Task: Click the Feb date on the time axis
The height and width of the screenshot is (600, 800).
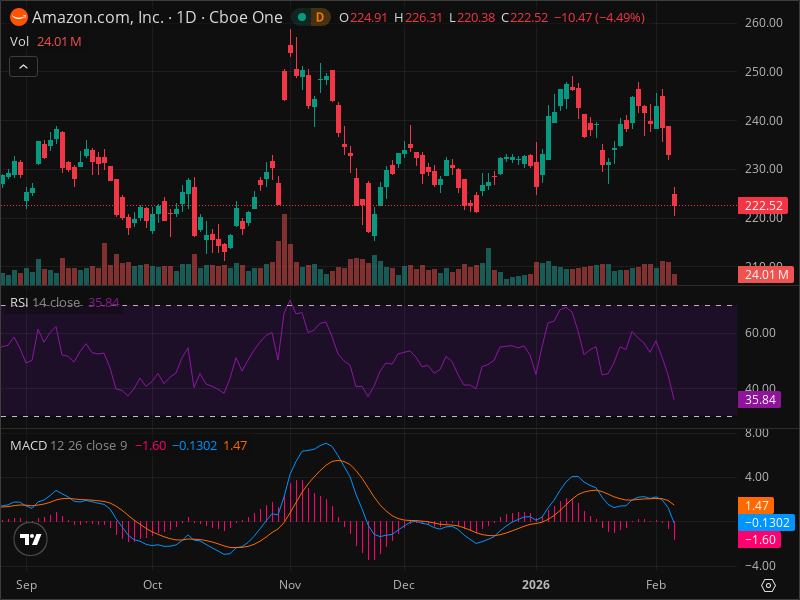Action: [656, 585]
